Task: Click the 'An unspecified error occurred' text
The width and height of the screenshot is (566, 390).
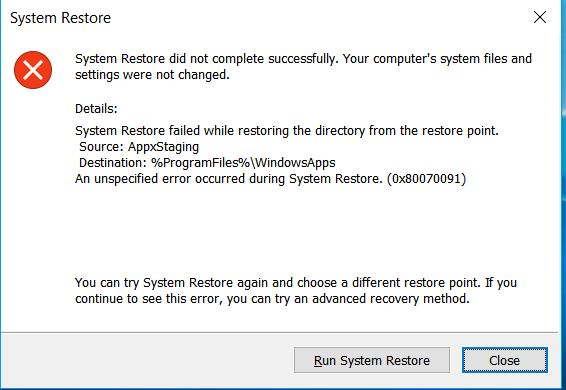Action: point(228,179)
